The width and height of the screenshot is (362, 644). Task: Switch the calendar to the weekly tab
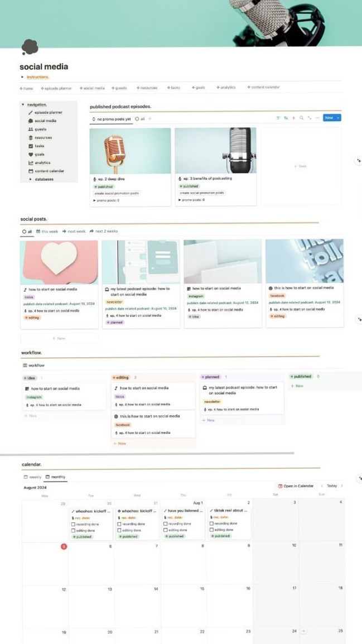pos(32,477)
